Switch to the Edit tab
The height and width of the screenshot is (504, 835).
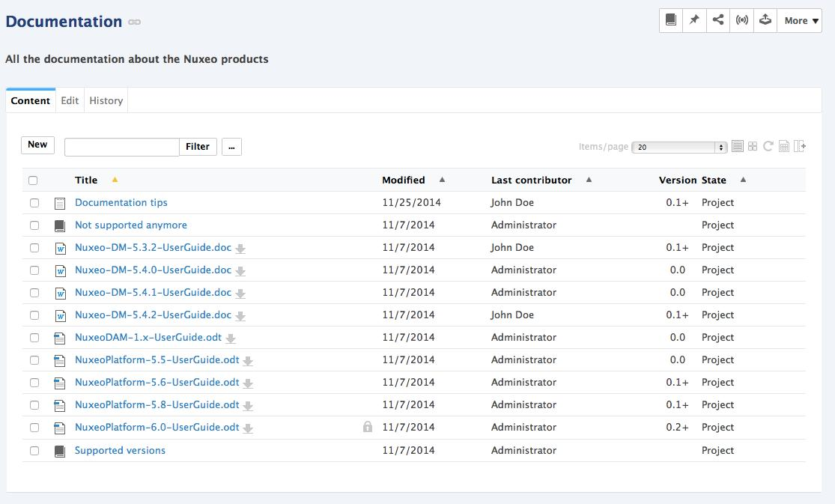tap(70, 100)
